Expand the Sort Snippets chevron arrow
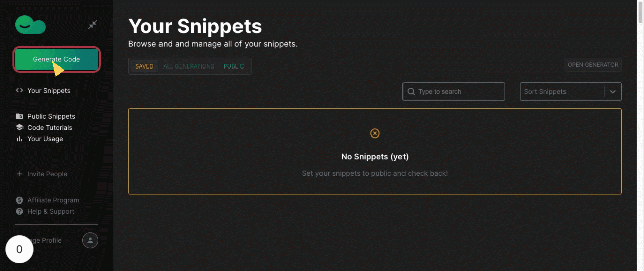 (613, 92)
